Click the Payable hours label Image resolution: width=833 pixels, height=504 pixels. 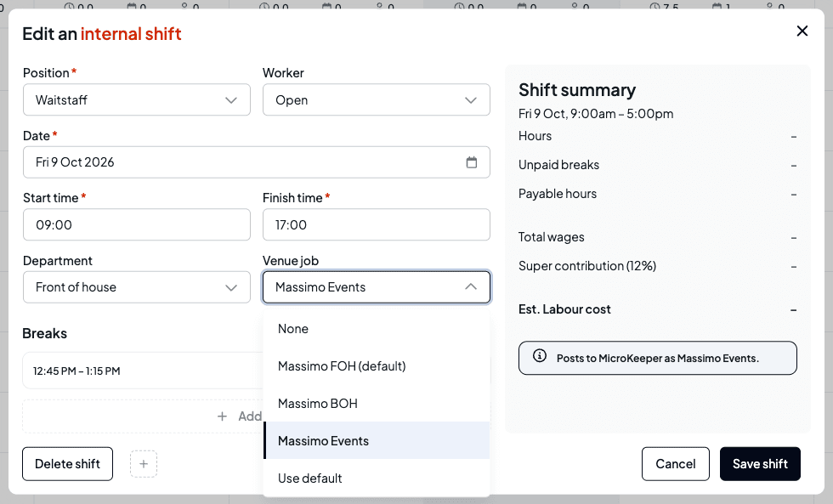[x=558, y=194]
